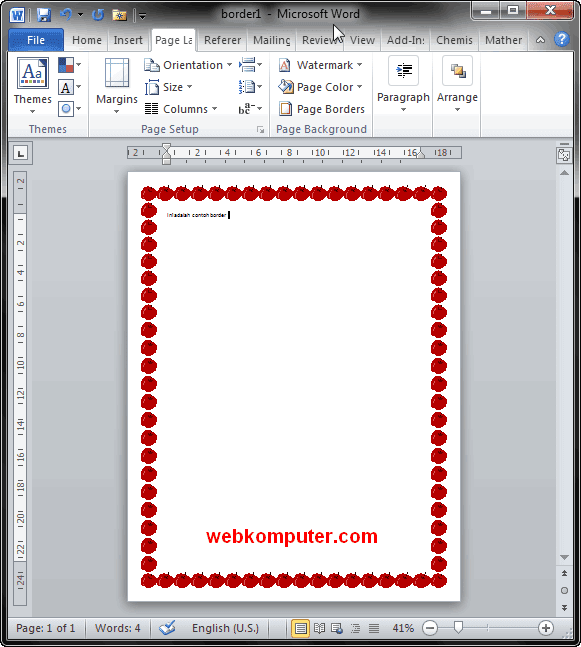The width and height of the screenshot is (581, 647).
Task: Click the Page: 1 of 1 status indicator
Action: click(45, 628)
